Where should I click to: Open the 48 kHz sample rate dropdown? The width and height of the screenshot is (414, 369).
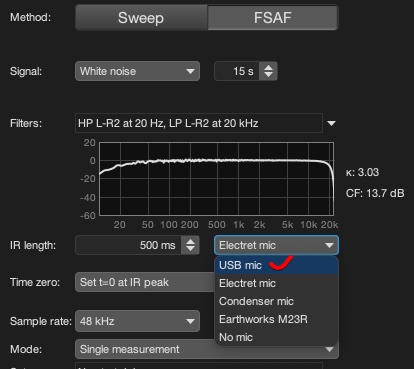137,321
